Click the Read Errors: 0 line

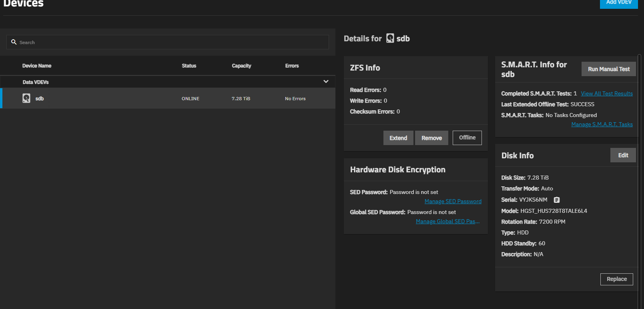[368, 90]
